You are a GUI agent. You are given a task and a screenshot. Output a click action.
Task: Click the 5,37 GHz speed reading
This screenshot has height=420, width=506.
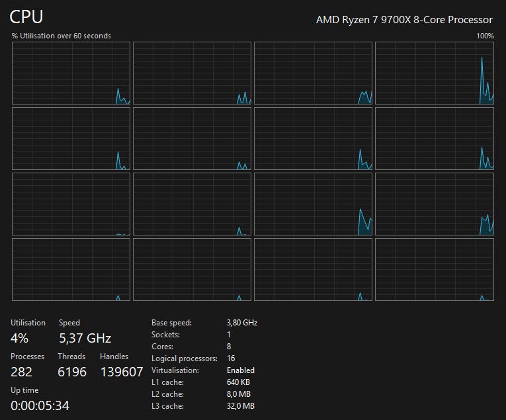[85, 339]
